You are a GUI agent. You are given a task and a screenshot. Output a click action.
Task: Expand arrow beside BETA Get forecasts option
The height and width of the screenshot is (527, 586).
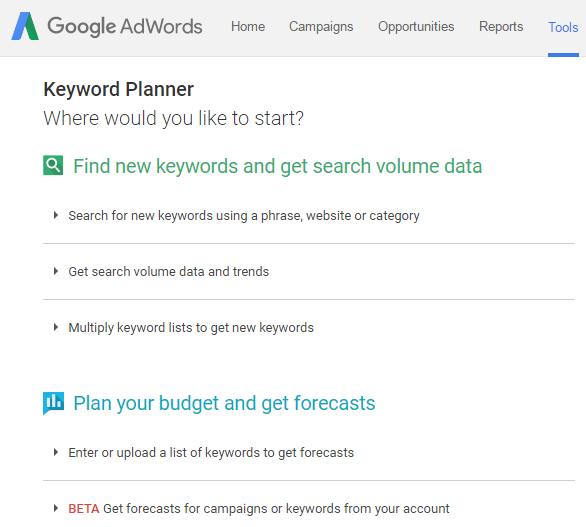(x=56, y=508)
